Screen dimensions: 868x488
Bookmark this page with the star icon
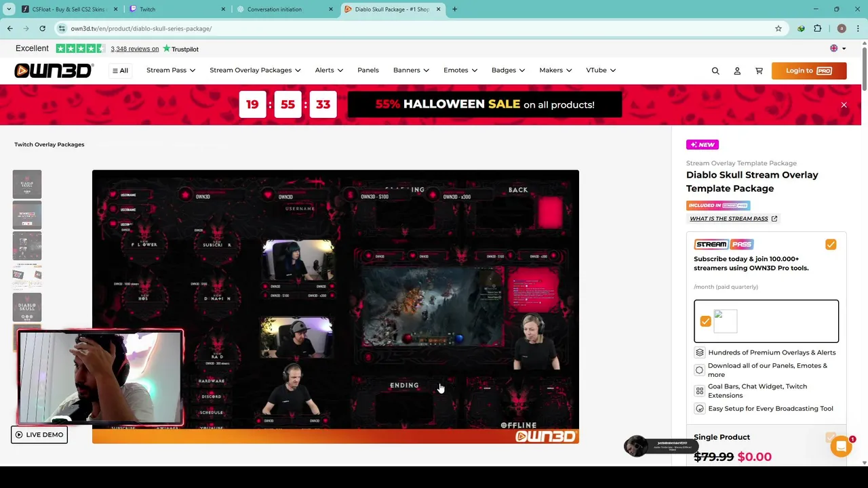pos(778,28)
